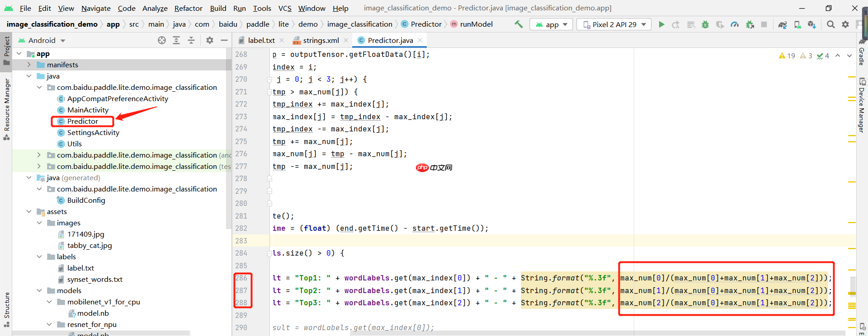Expand the manifests folder
The width and height of the screenshot is (868, 336).
29,65
